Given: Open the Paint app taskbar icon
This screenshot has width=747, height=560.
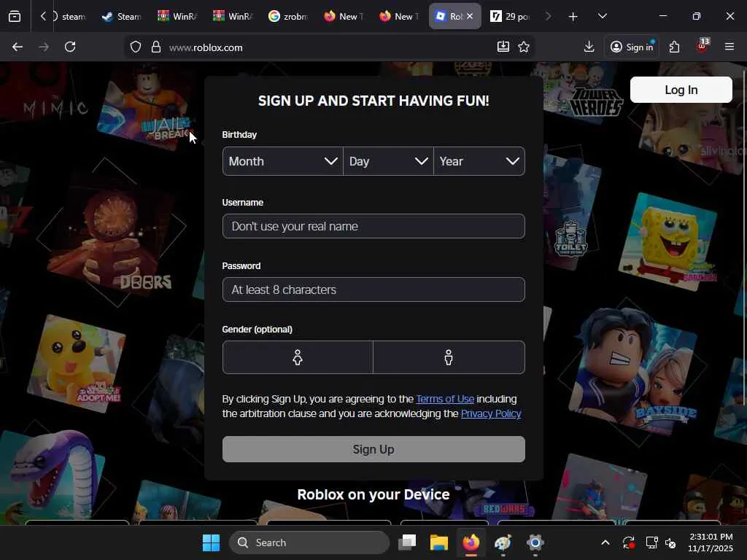Looking at the screenshot, I should tap(503, 542).
